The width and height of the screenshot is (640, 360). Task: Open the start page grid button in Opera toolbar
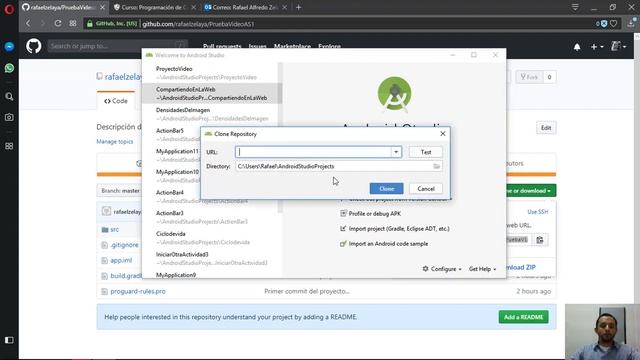73,24
